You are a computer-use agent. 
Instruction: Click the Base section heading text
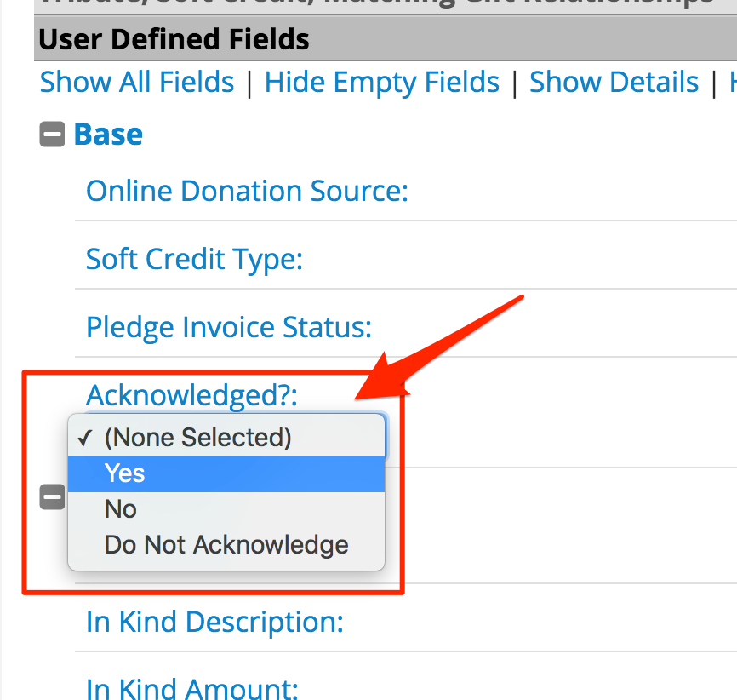109,134
